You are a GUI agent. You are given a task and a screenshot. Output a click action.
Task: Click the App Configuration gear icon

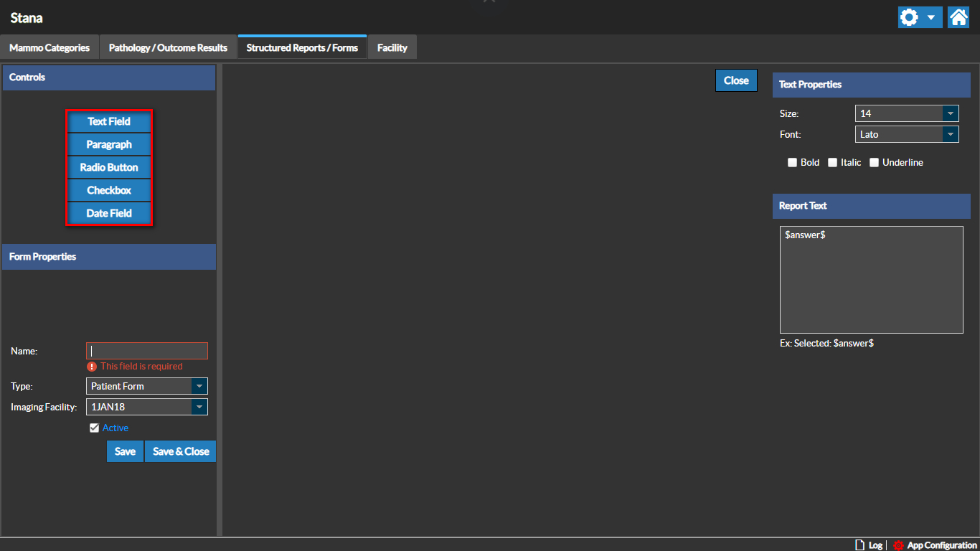898,545
